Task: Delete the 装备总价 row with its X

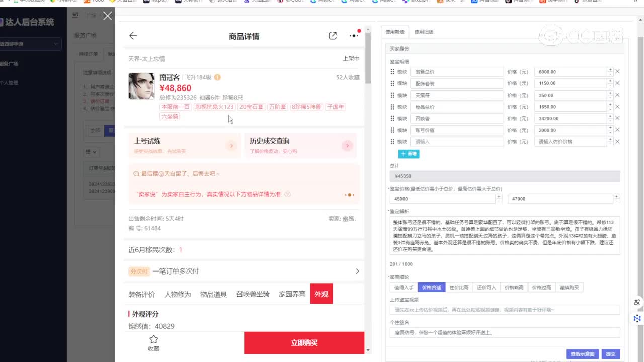Action: tap(617, 72)
